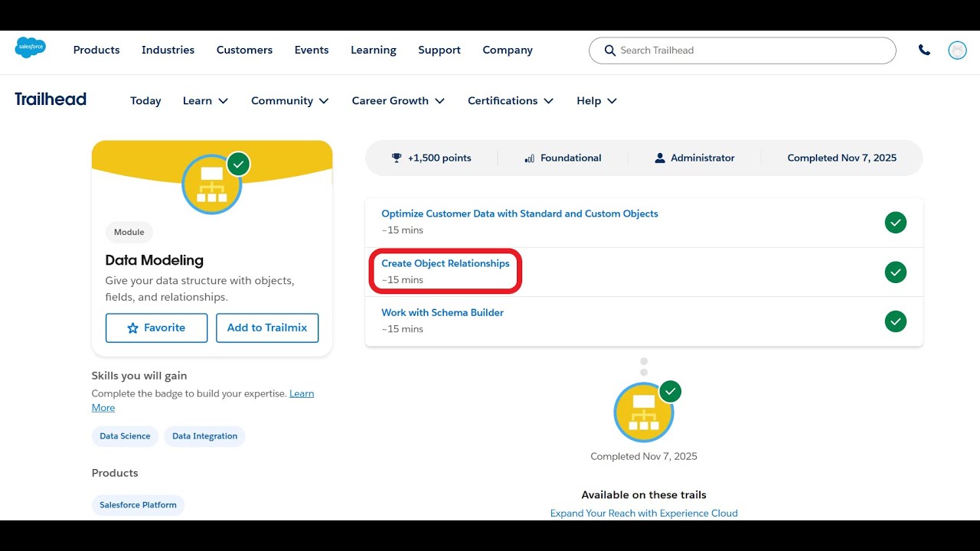Click the completed badge icon below unit list
Screen dimensions: 980x551
(644, 412)
